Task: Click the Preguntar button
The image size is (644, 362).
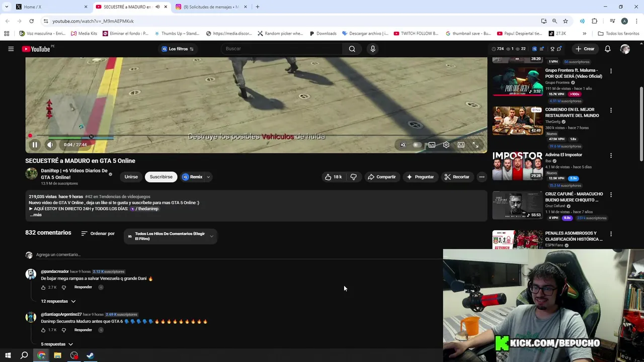Action: coord(420,177)
